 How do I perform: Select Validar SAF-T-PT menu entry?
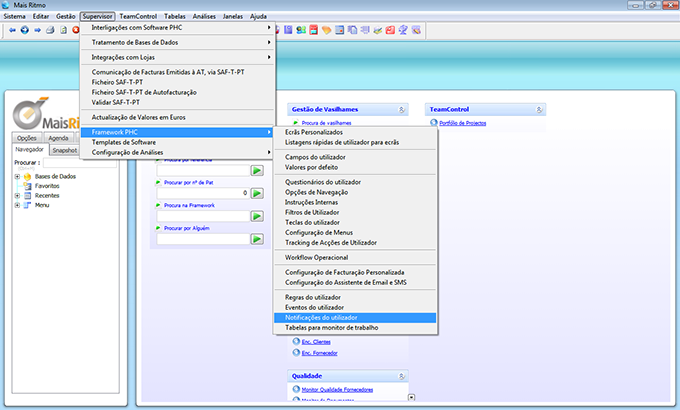[x=178, y=102]
